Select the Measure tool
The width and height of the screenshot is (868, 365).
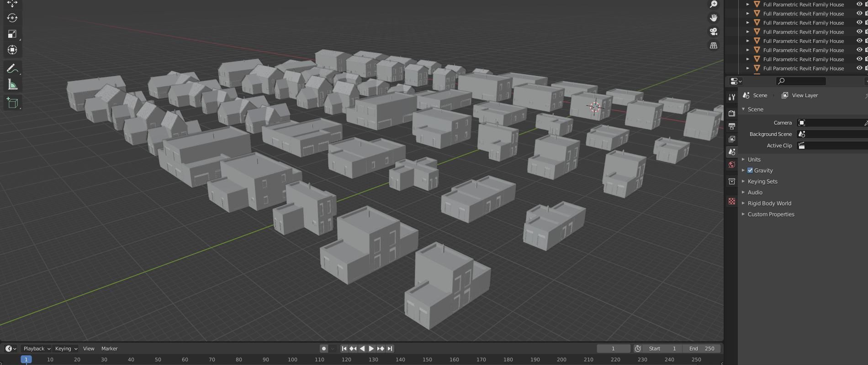(12, 85)
